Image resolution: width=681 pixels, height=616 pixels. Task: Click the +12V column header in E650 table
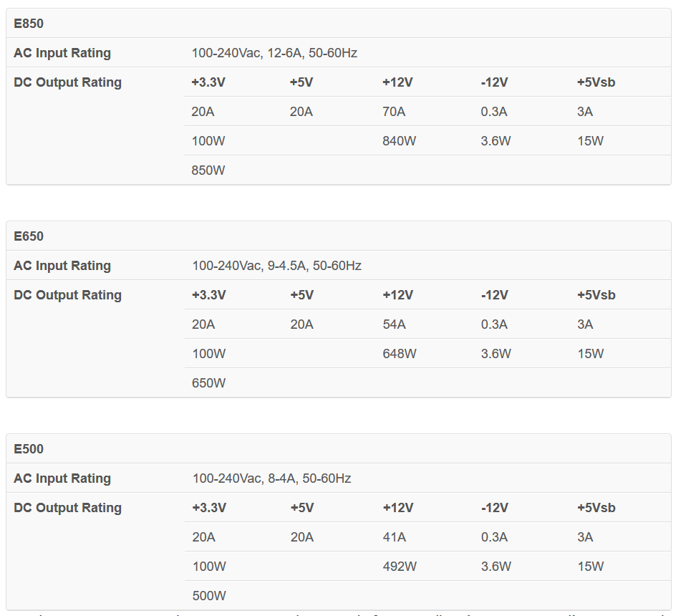[x=398, y=295]
